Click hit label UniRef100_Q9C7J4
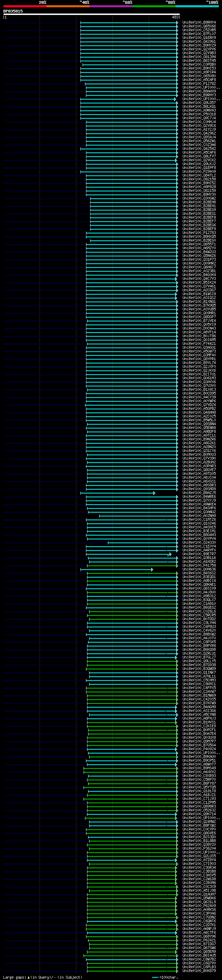 [x=199, y=118]
